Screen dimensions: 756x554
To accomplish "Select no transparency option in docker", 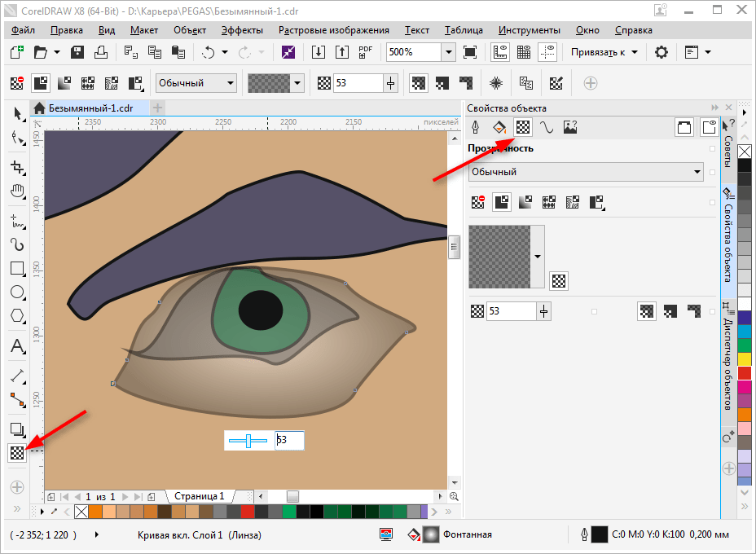I will [x=478, y=200].
